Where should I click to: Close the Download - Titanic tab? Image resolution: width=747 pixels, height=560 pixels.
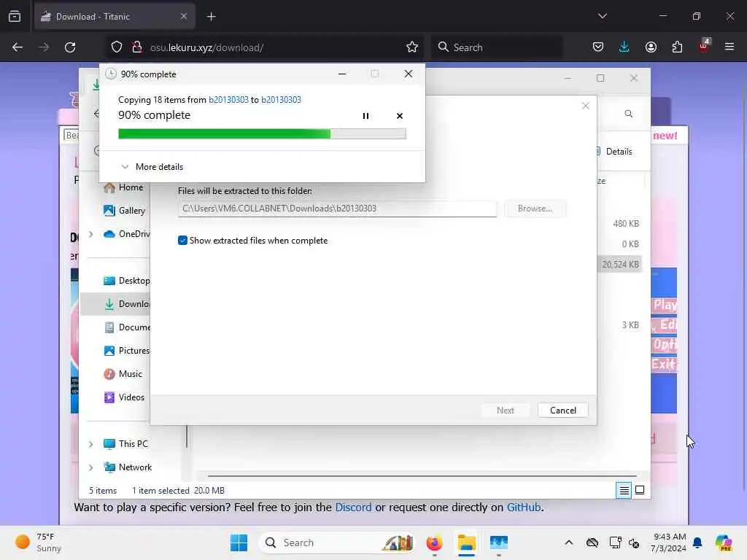click(183, 17)
